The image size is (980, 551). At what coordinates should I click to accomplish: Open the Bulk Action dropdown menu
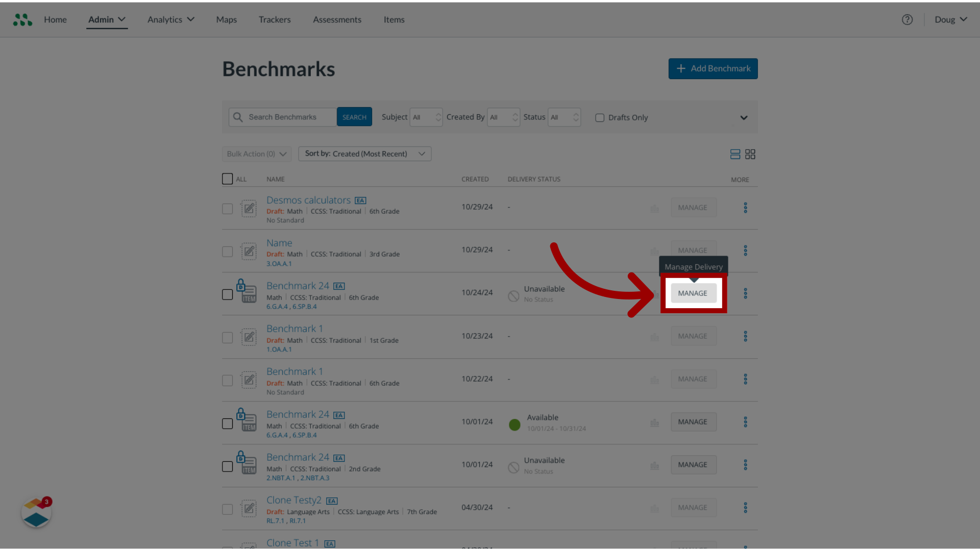coord(256,154)
